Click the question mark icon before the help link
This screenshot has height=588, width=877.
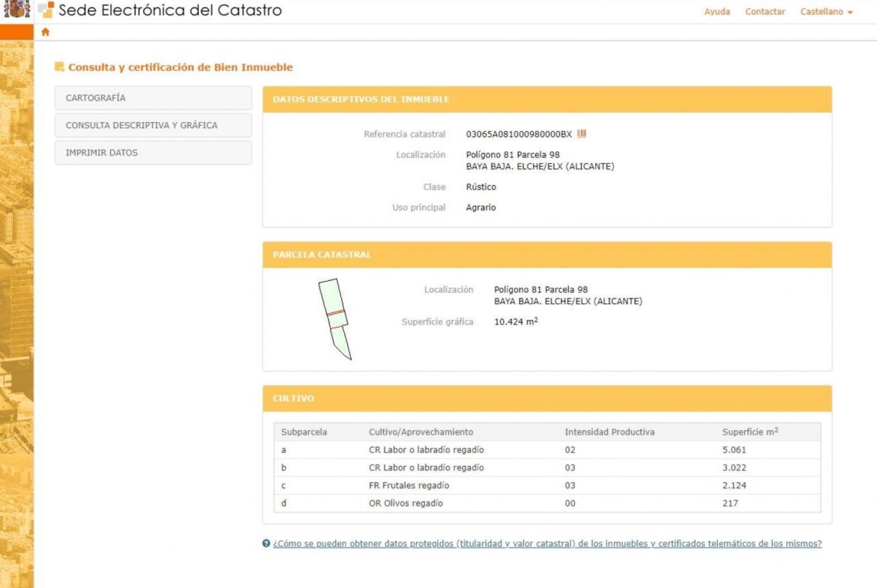(266, 544)
